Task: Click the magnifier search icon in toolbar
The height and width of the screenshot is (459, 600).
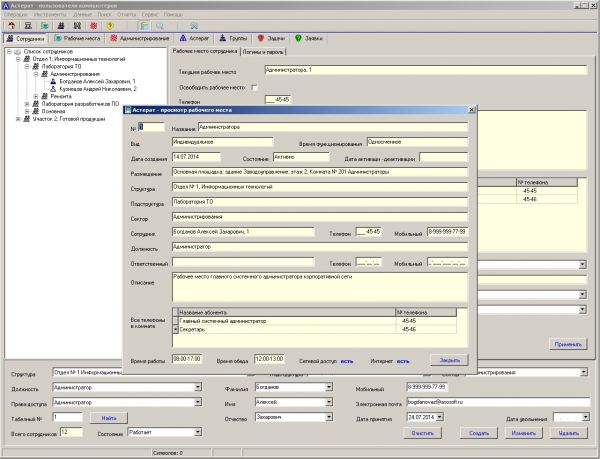Action: [159, 24]
